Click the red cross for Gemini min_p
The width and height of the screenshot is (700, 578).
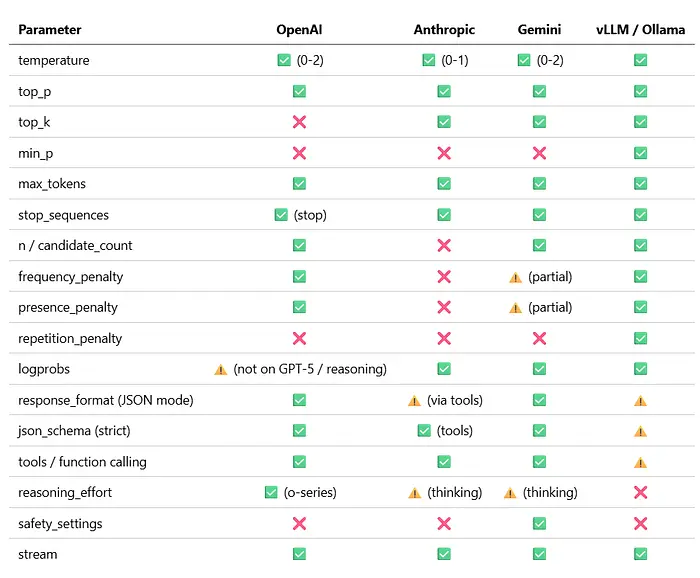[x=540, y=153]
